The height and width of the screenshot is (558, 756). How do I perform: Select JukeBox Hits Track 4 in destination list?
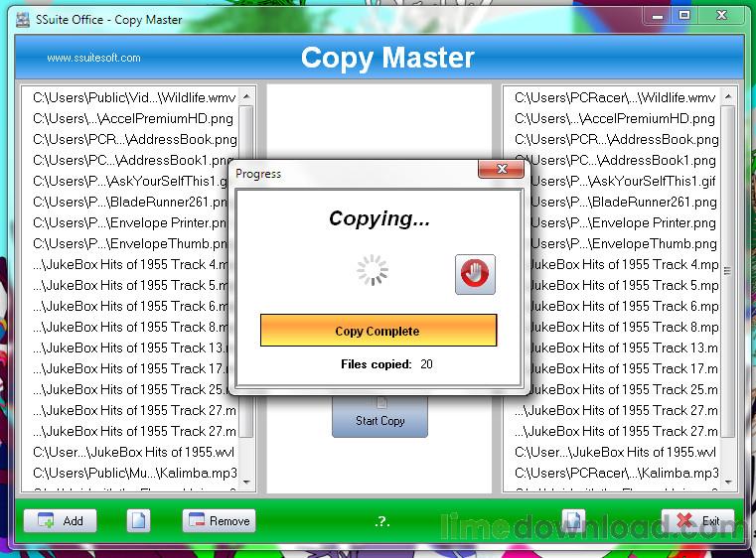[625, 264]
